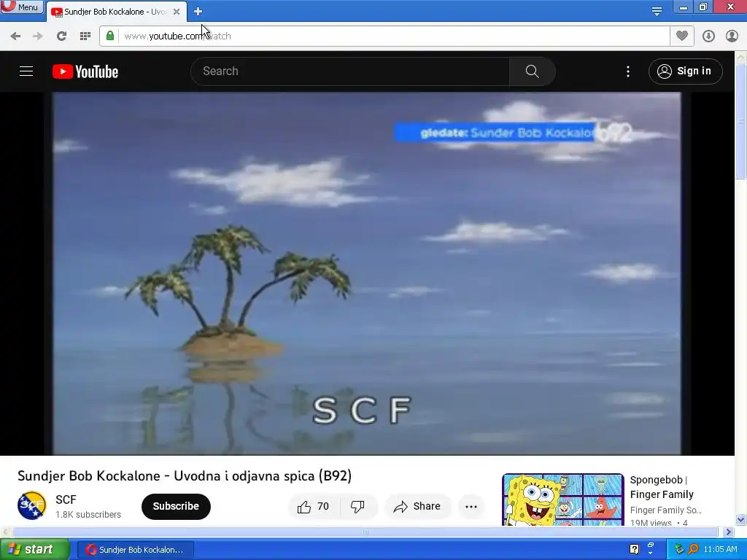Open the Spongebob Finger Family title link
747x560 pixels.
pos(662,487)
